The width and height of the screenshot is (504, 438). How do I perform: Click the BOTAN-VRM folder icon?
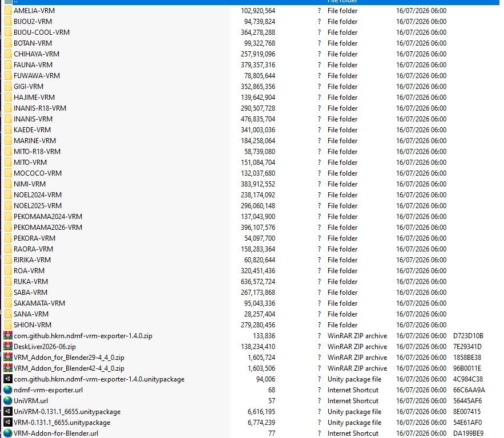point(8,43)
